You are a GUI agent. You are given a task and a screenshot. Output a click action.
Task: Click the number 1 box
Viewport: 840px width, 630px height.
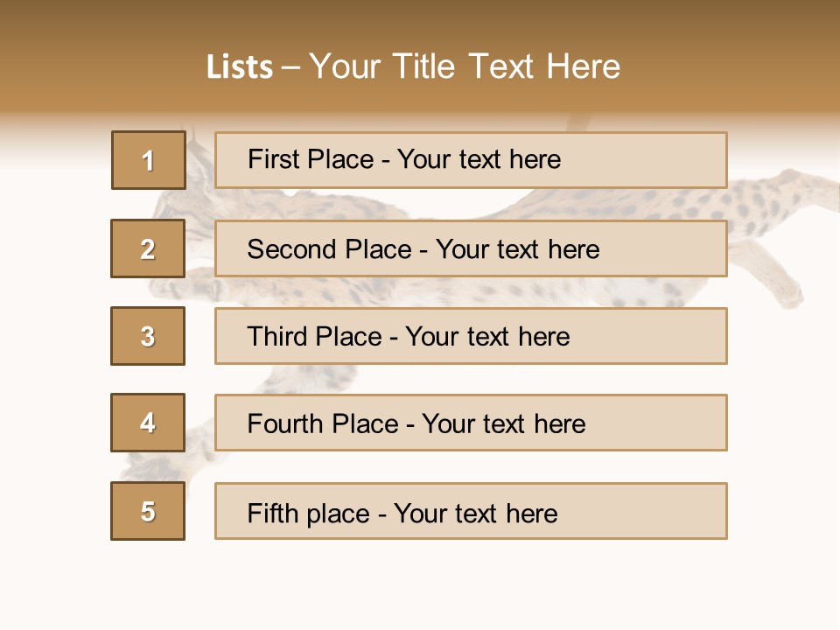(x=149, y=160)
